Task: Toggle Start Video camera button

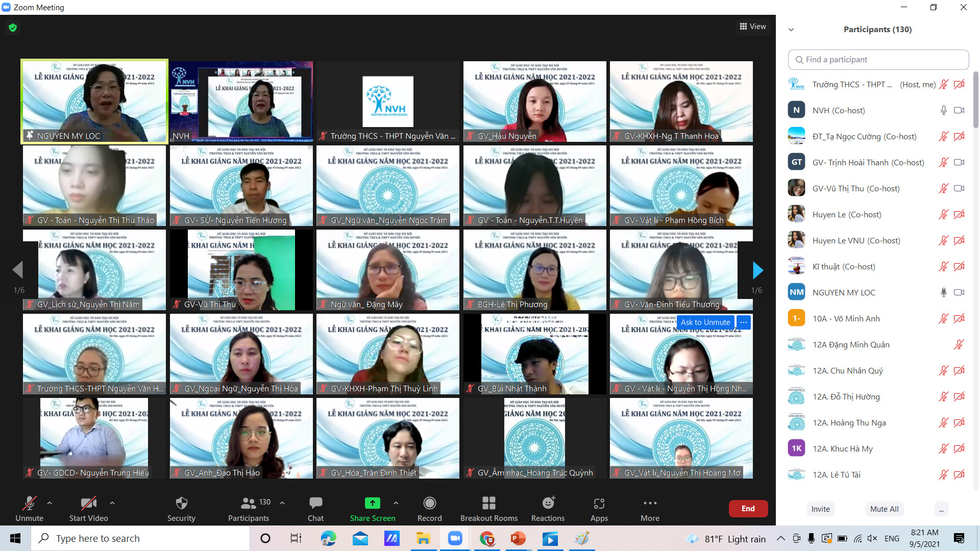Action: pos(88,503)
